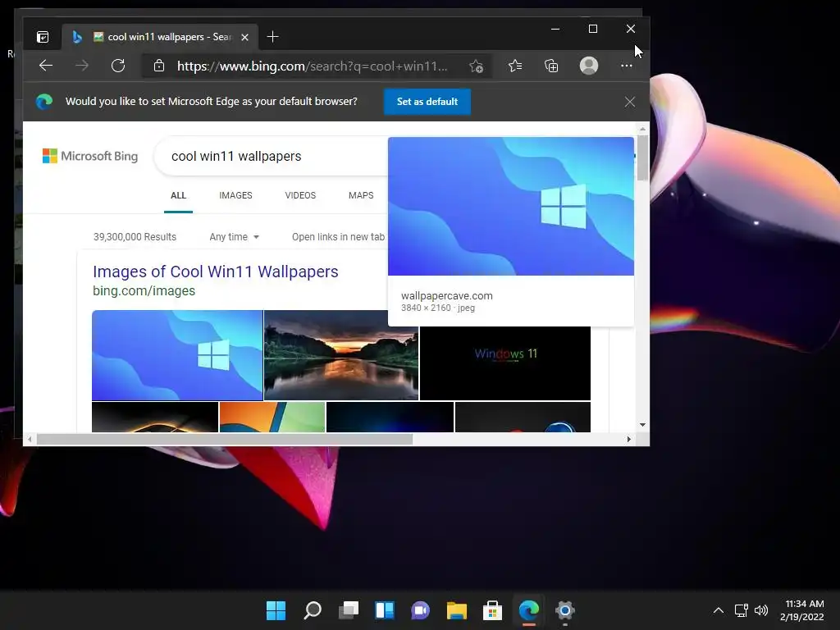
Task: Select the cool win11 wallpapers browser tab
Action: (161, 37)
